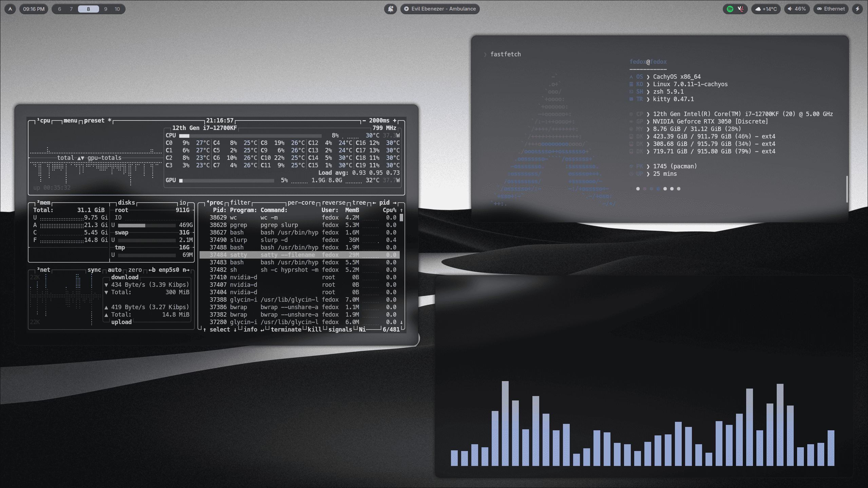Screen dimensions: 868x488
Task: Click the red Vesktop tray icon
Action: [x=741, y=9]
